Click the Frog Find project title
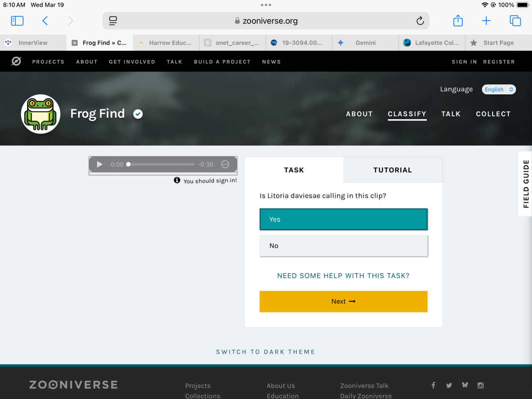The width and height of the screenshot is (532, 399). [98, 113]
